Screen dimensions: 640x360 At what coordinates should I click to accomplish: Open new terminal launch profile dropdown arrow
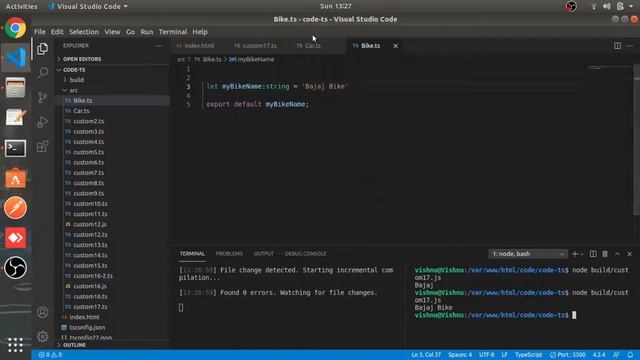click(582, 254)
